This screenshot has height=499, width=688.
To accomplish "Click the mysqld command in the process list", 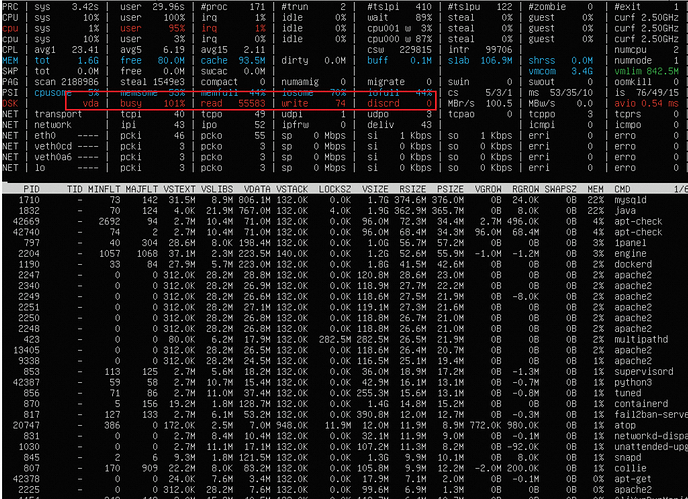I will click(630, 200).
